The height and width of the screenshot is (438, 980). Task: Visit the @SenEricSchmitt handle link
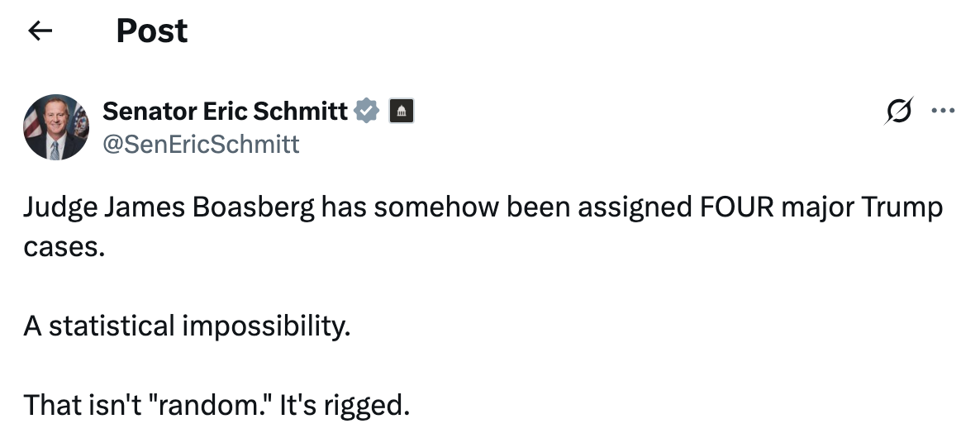coord(201,145)
